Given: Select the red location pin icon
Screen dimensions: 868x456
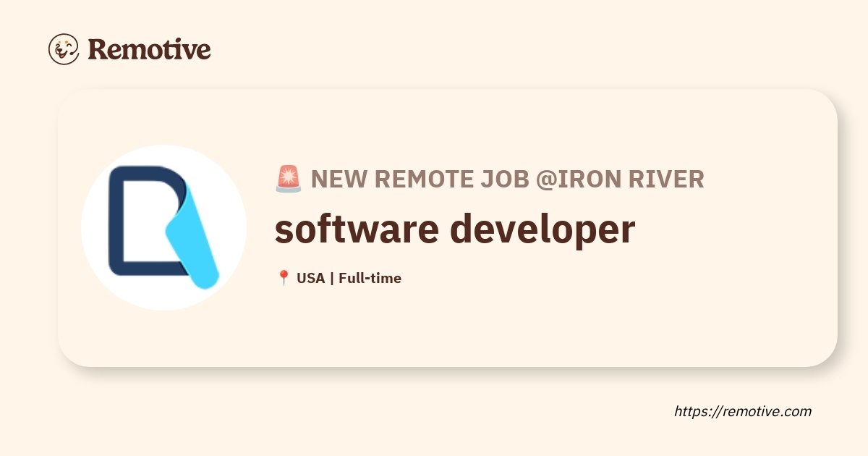Looking at the screenshot, I should pos(284,278).
